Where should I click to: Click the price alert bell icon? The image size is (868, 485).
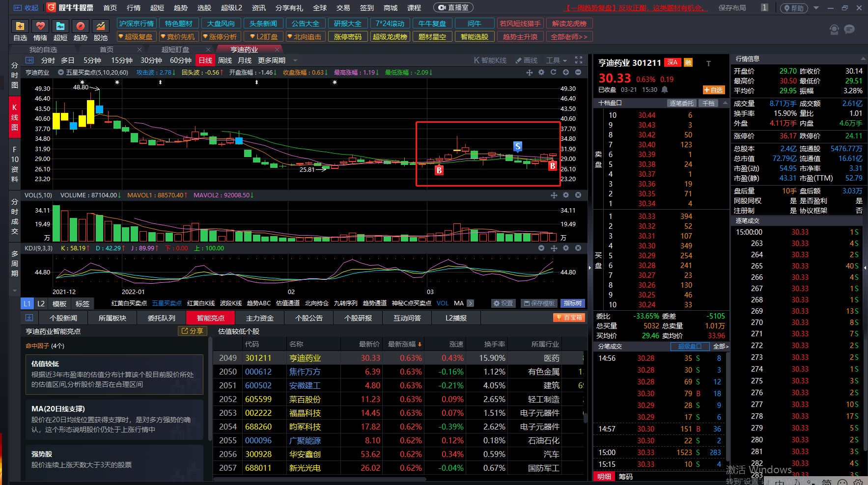(665, 89)
